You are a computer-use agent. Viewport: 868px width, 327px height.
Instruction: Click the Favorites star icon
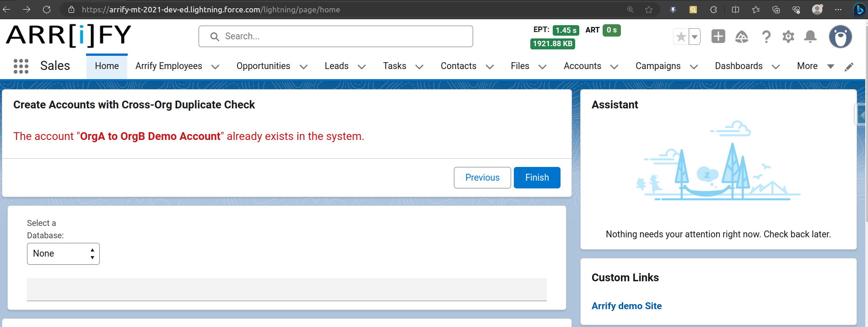coord(681,37)
